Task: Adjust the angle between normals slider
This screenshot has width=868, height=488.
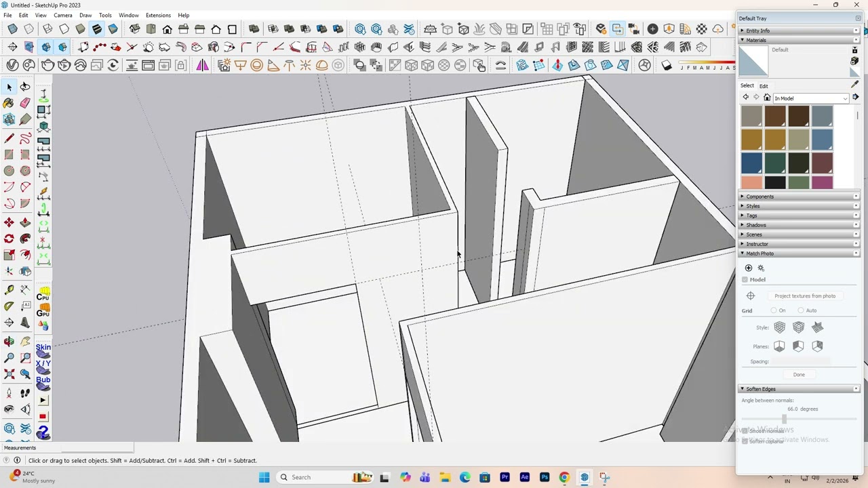Action: 784,419
